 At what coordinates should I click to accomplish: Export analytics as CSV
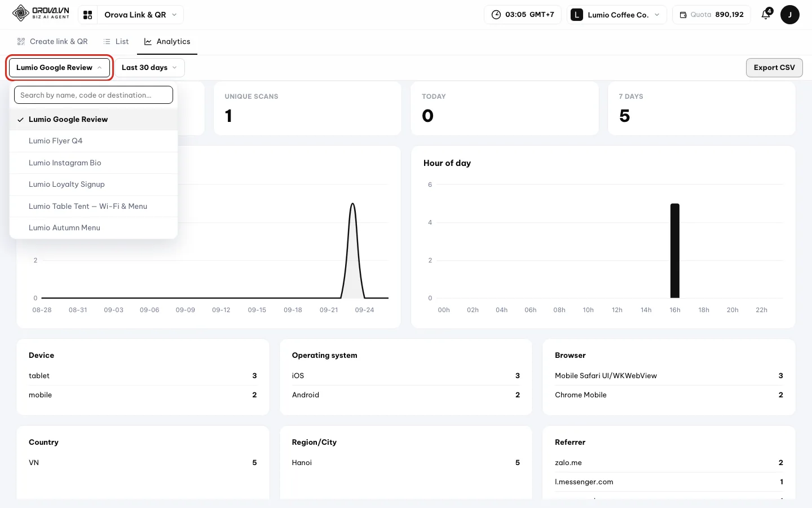(774, 68)
